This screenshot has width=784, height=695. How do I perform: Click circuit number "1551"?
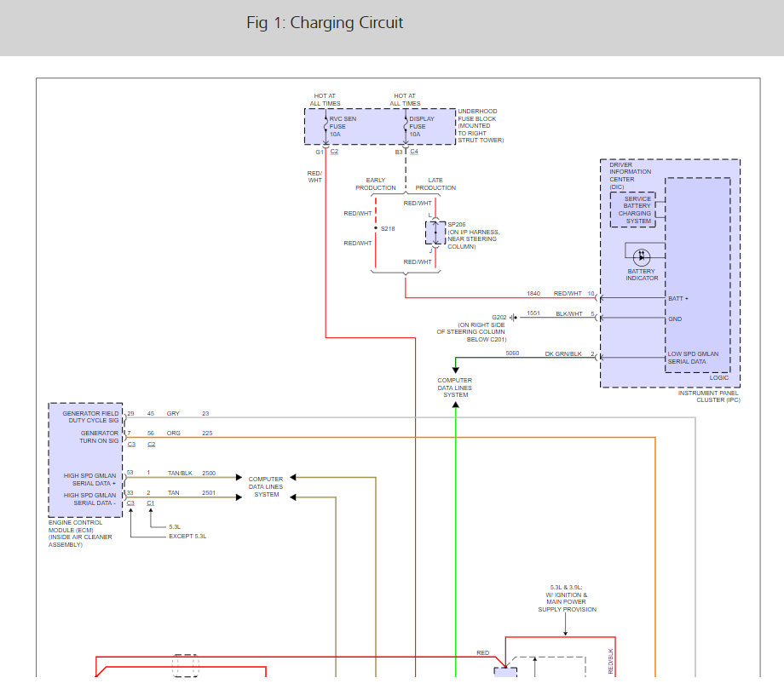[x=533, y=313]
